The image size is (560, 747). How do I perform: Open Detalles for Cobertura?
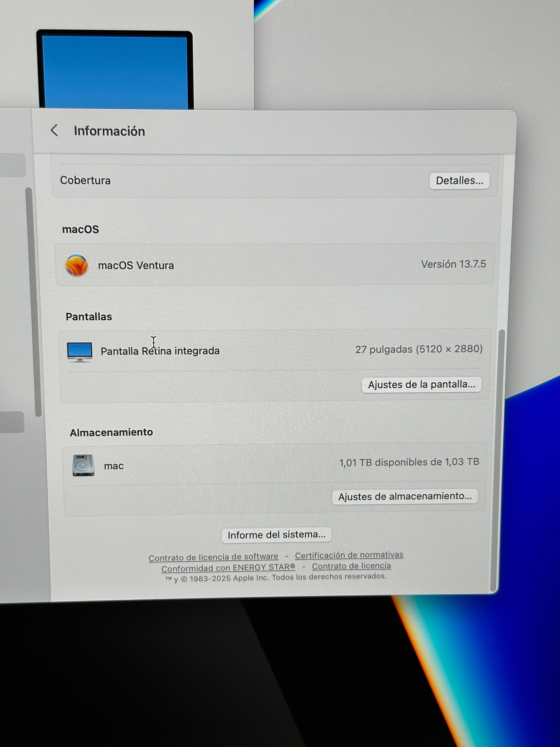pos(459,181)
